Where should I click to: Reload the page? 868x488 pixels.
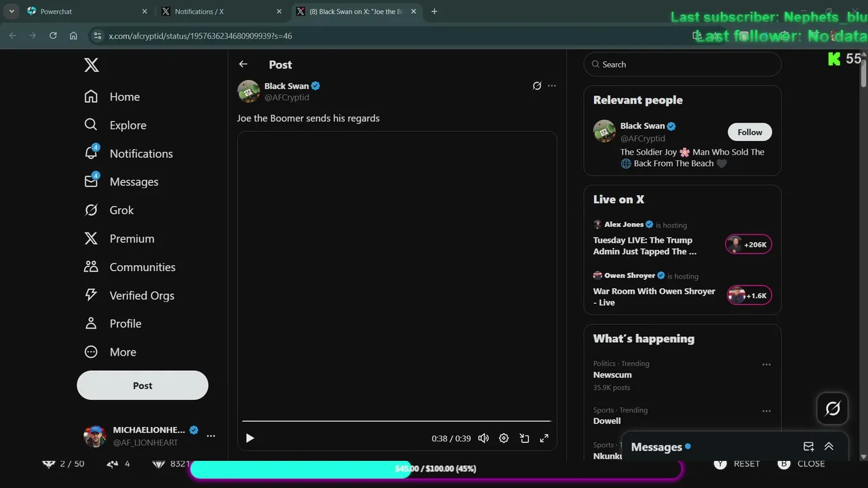click(x=53, y=36)
